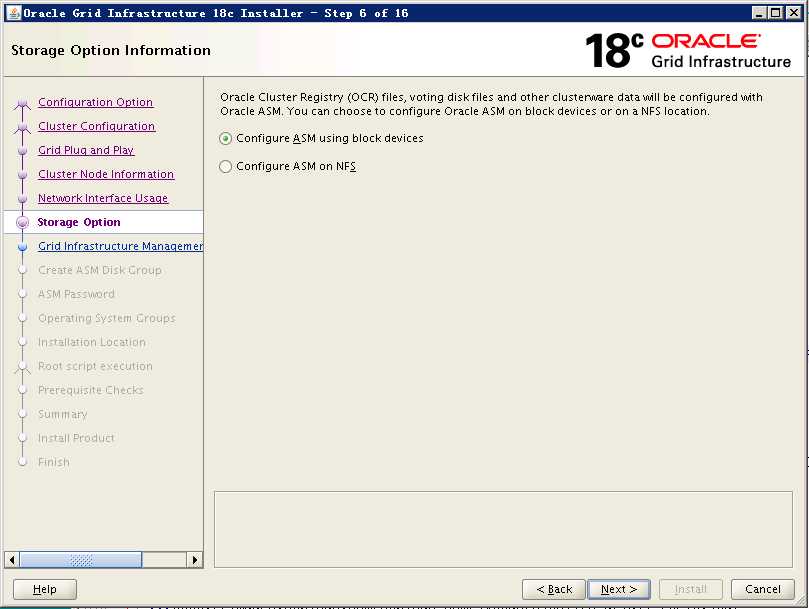Jump to Cluster Node Information step
This screenshot has width=809, height=609.
(106, 174)
